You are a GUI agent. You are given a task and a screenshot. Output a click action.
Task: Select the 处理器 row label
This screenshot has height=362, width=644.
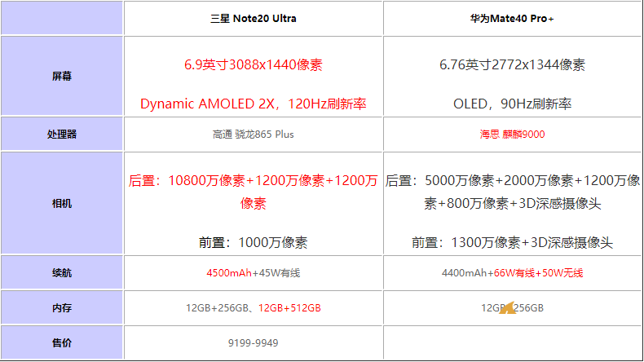(x=62, y=135)
